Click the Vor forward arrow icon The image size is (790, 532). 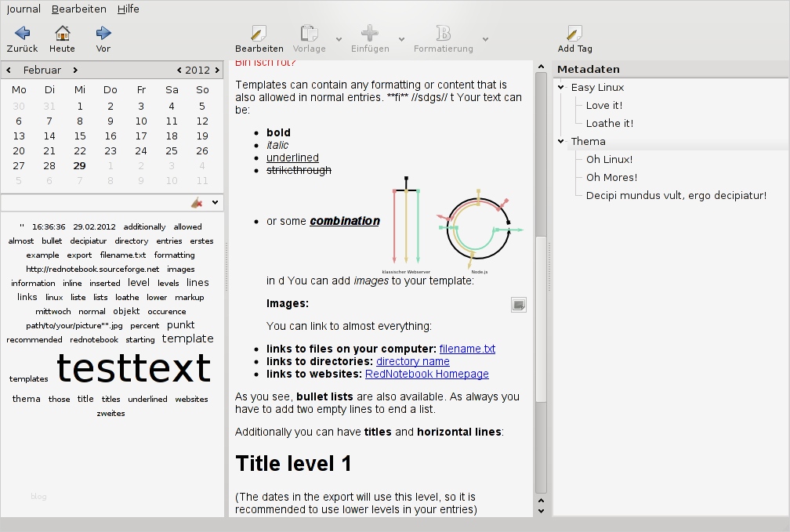[103, 33]
